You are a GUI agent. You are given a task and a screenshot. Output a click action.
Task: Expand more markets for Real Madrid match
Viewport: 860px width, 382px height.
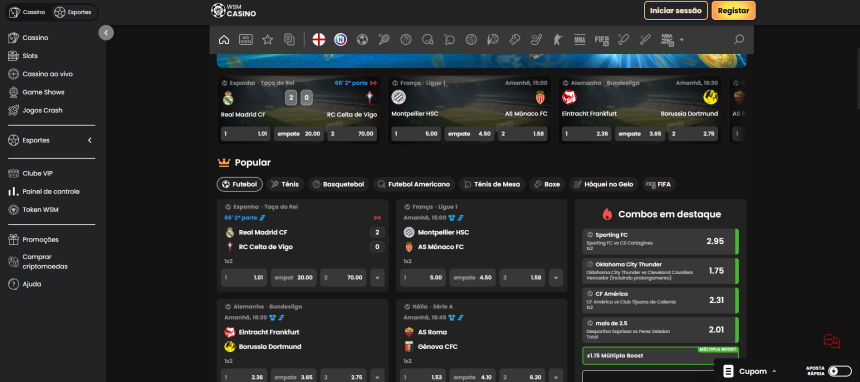click(377, 278)
